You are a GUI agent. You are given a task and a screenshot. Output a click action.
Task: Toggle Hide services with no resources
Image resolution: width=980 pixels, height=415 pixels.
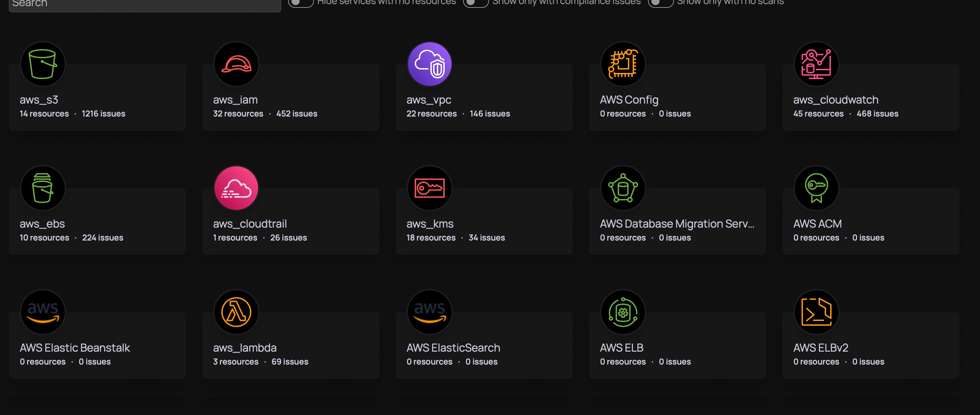[301, 2]
